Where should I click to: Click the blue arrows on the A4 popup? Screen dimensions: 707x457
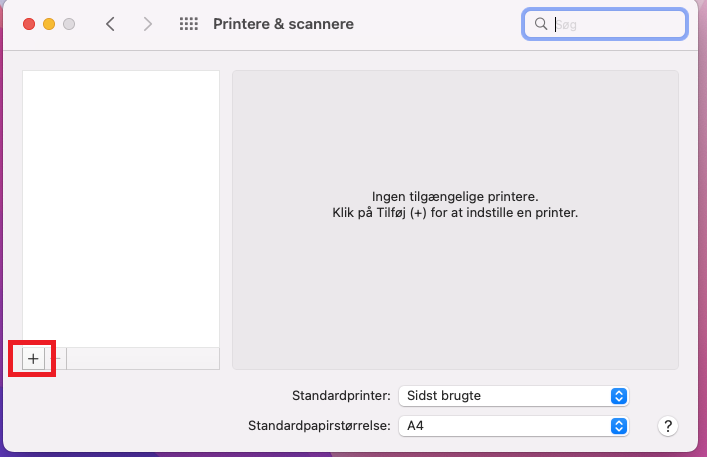pos(618,426)
